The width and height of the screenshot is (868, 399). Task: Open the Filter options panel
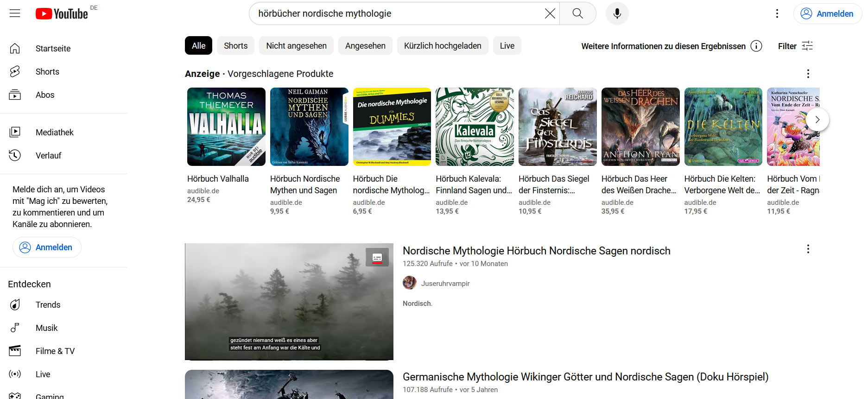pyautogui.click(x=795, y=46)
